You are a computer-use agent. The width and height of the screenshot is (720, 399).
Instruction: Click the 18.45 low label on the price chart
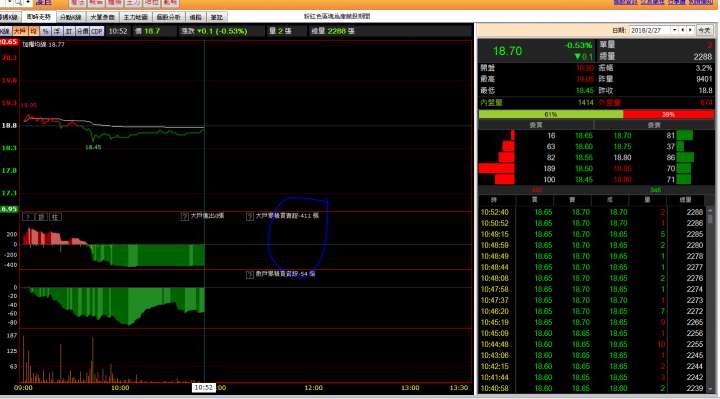pyautogui.click(x=93, y=147)
